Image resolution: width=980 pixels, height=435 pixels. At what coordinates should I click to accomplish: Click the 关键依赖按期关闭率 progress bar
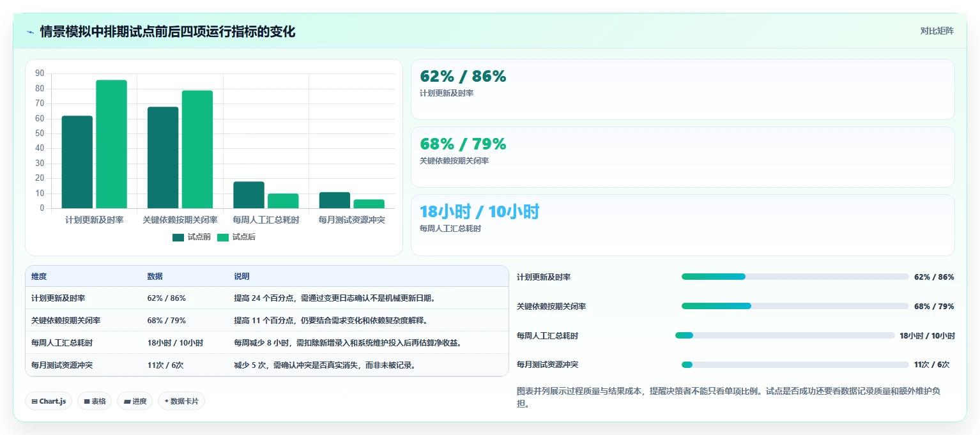[x=795, y=306]
